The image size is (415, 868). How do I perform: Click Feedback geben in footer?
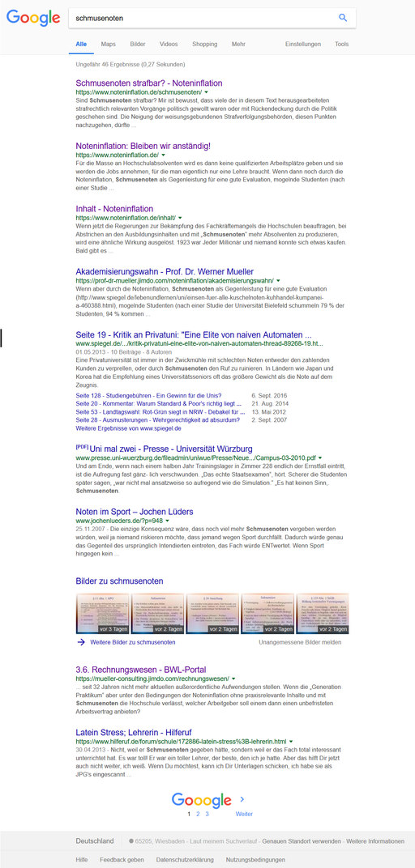[122, 860]
